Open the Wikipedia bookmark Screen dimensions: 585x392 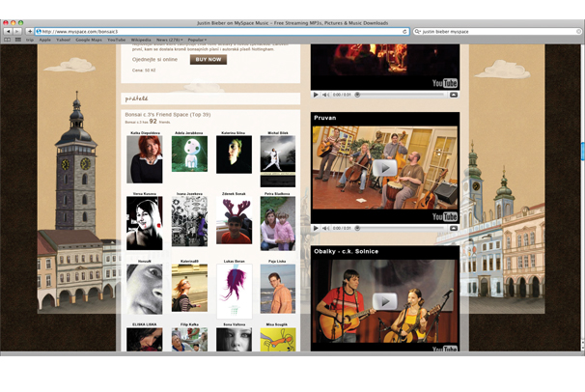pos(140,41)
